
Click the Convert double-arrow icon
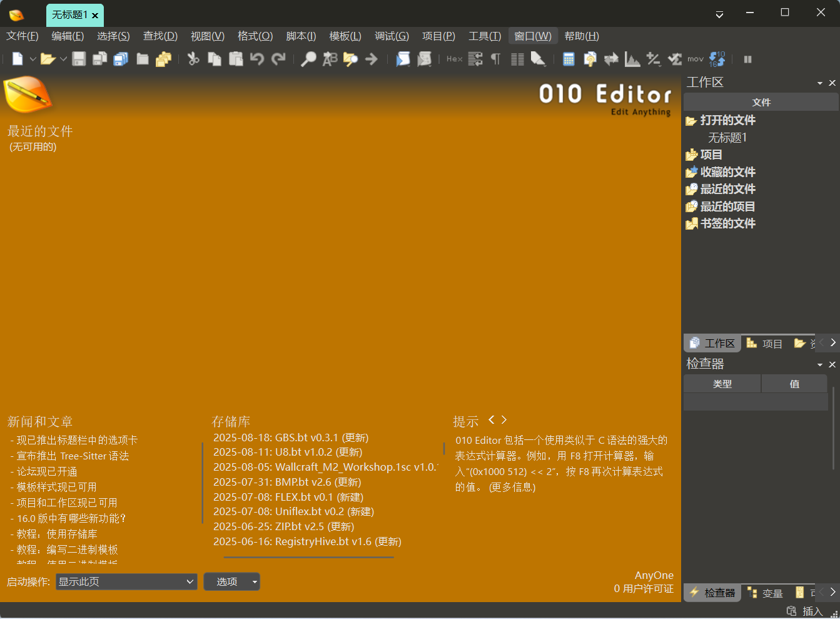click(x=611, y=59)
